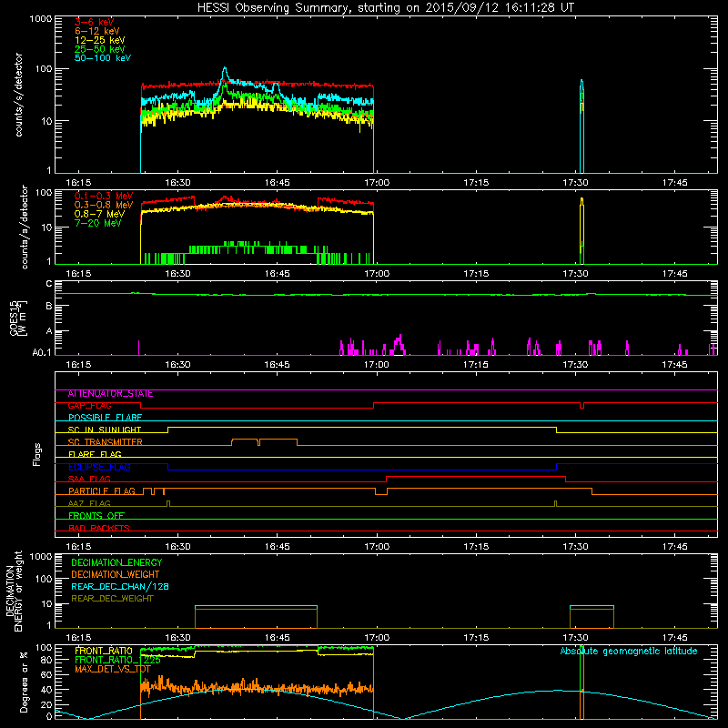Click the 0.1-0.3 MeV legend label
The image size is (728, 728).
coord(104,196)
